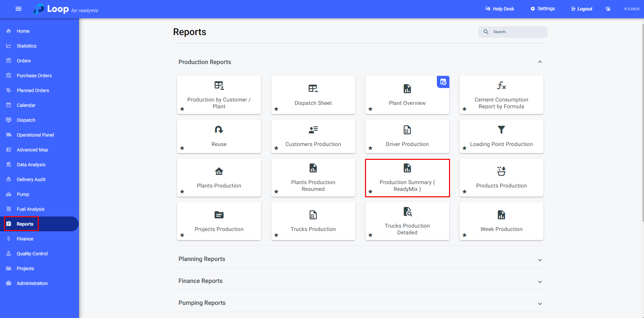Expand the Planning Reports section
The image size is (644, 318).
[x=540, y=260]
